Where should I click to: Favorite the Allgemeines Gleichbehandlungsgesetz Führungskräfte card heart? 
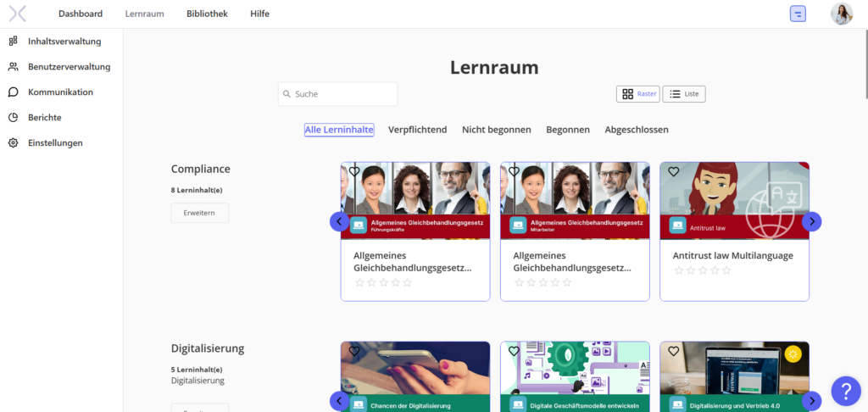[x=354, y=171]
